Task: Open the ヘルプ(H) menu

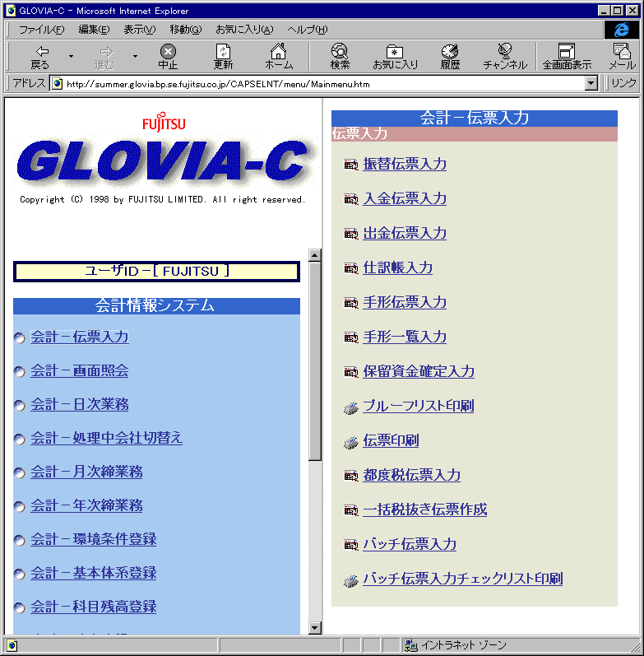Action: (308, 30)
